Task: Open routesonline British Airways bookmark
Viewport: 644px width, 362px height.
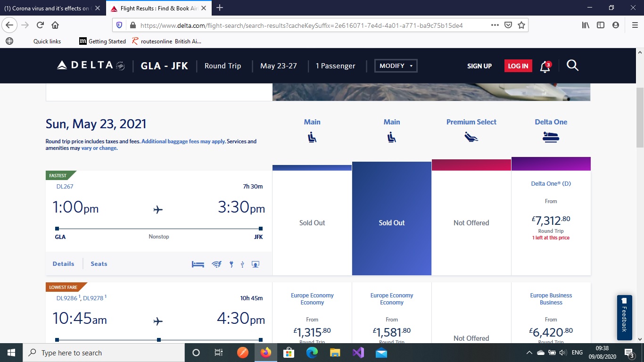Action: coord(167,41)
